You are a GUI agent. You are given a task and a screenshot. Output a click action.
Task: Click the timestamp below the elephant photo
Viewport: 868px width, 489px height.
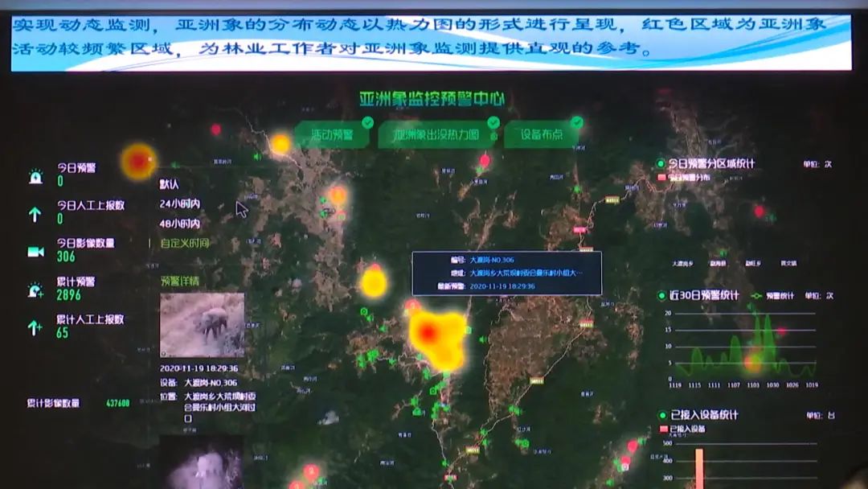coord(199,368)
